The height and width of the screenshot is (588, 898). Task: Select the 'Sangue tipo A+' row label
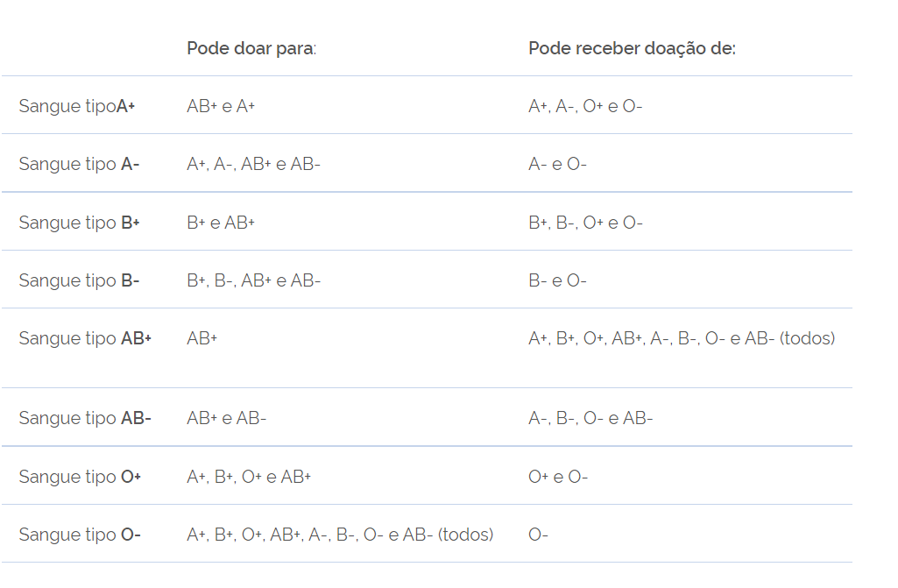[77, 106]
